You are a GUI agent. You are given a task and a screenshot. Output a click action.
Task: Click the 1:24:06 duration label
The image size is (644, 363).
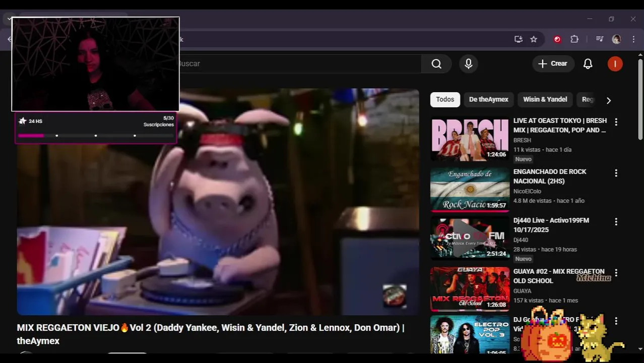(x=496, y=155)
